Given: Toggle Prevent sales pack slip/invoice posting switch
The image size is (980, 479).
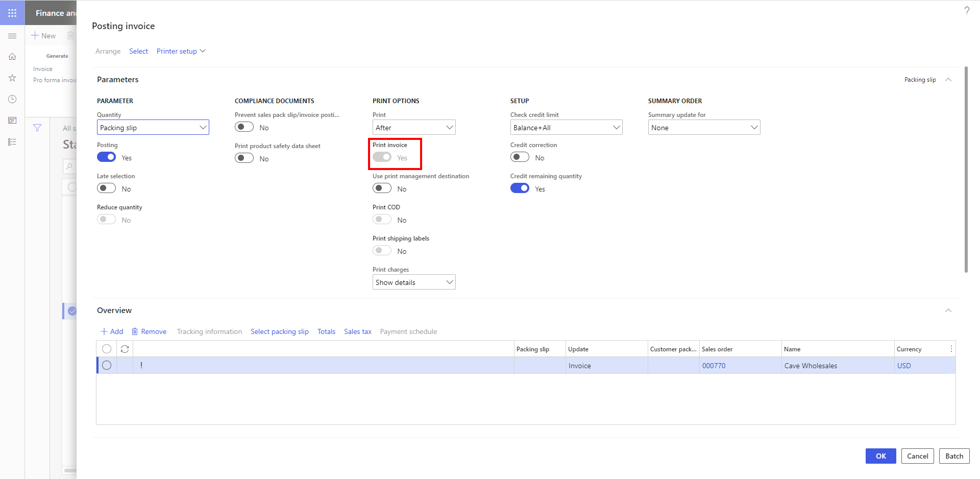Looking at the screenshot, I should click(244, 127).
